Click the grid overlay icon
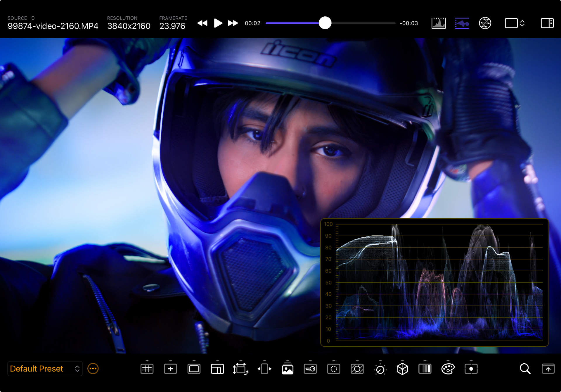Image resolution: width=561 pixels, height=392 pixels. tap(147, 369)
